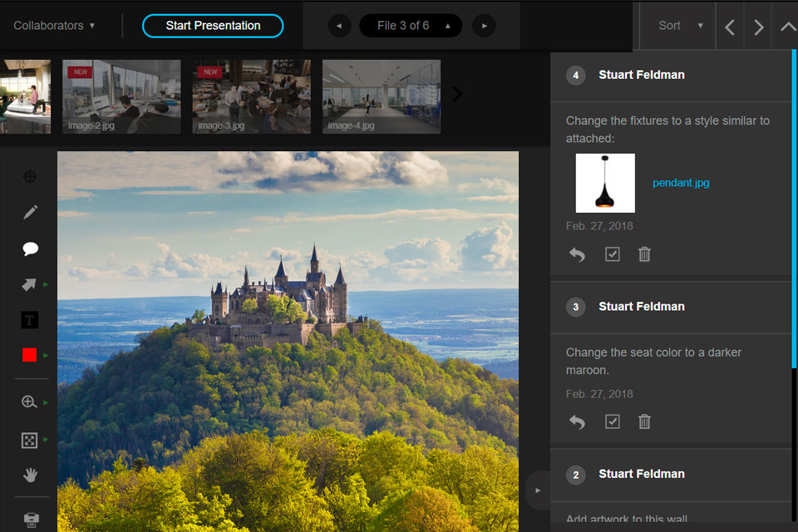Expand fit-to-screen options triangle

(46, 439)
